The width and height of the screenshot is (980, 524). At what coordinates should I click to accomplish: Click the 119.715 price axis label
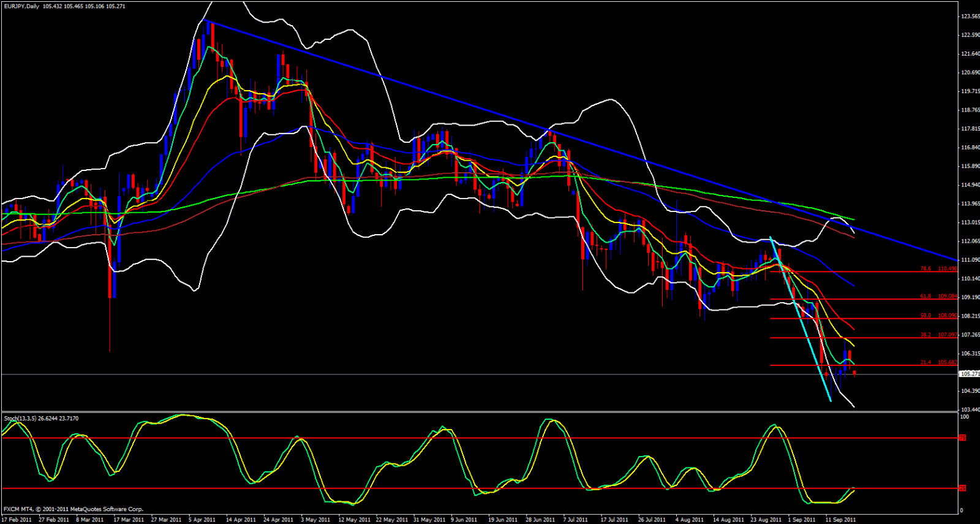970,91
